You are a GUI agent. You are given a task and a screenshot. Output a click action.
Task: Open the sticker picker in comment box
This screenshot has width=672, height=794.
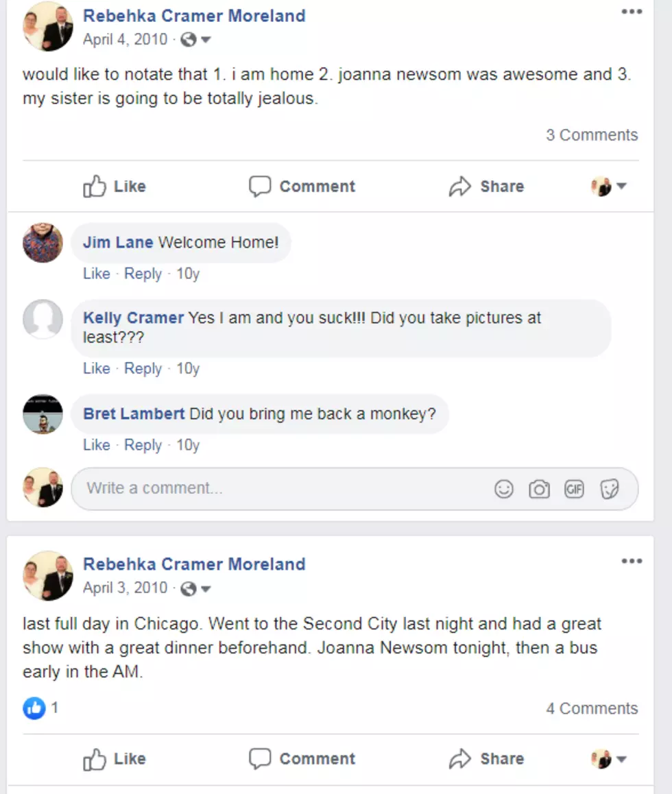point(609,489)
